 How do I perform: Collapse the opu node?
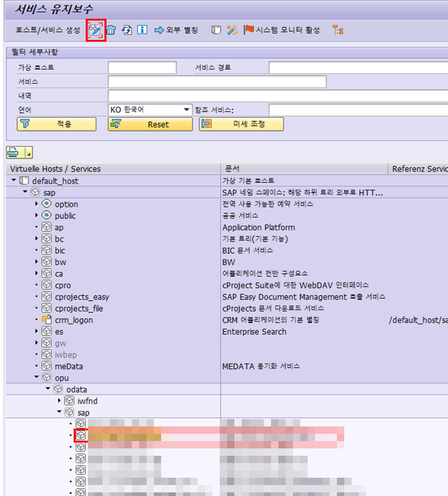coord(37,377)
